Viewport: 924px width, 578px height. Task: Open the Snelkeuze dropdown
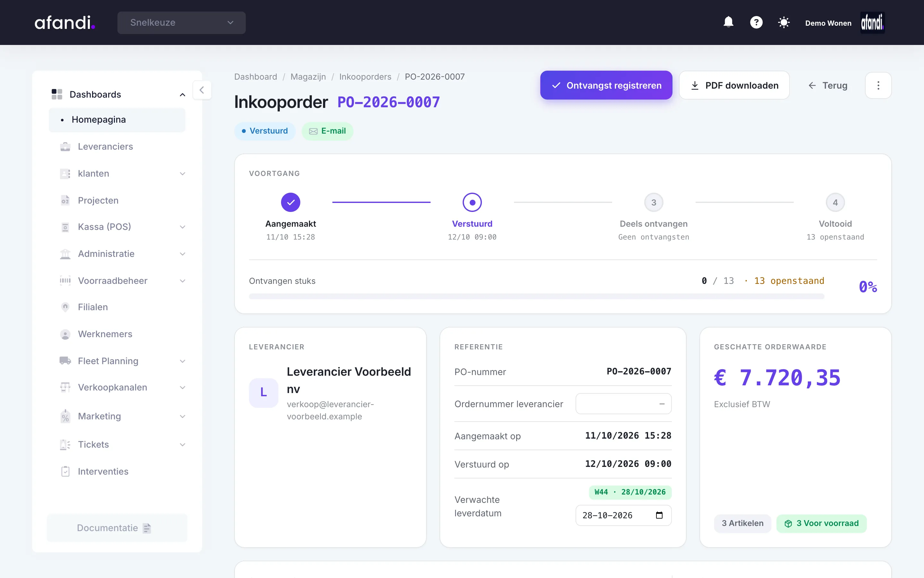click(x=181, y=22)
